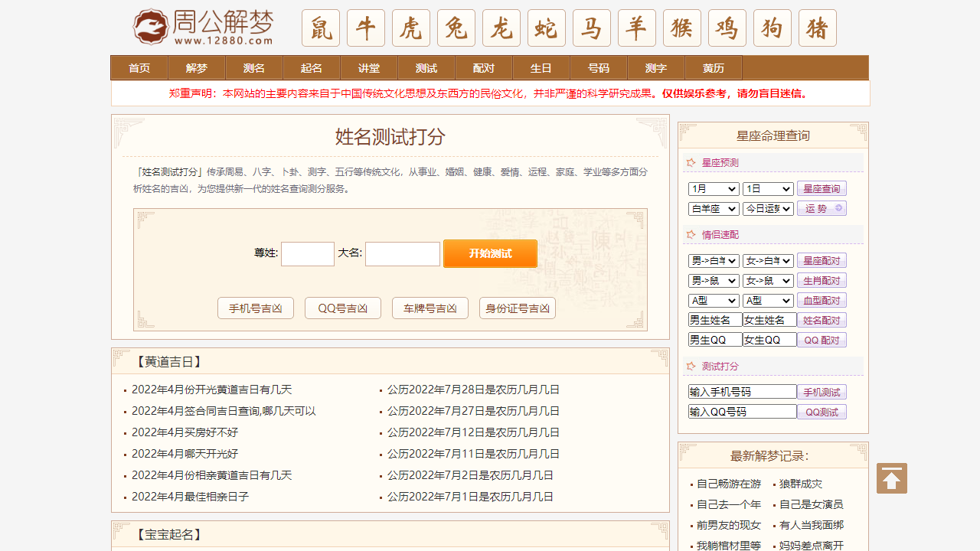980x551 pixels.
Task: Click the 龙 (Dragon) zodiac icon
Action: (x=501, y=28)
